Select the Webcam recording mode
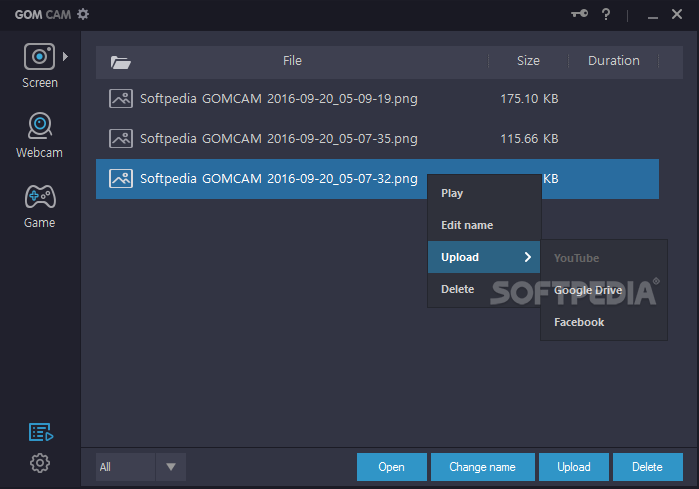 click(40, 135)
